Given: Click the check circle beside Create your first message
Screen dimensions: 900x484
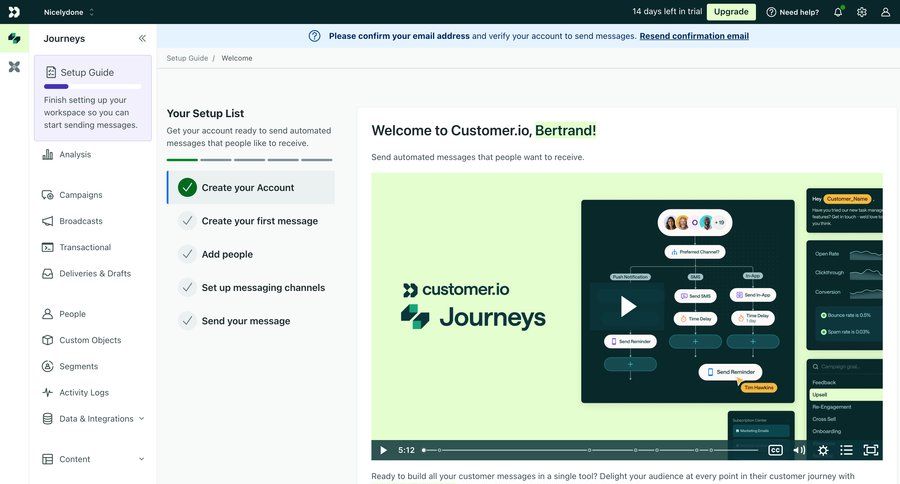Looking at the screenshot, I should click(x=187, y=220).
